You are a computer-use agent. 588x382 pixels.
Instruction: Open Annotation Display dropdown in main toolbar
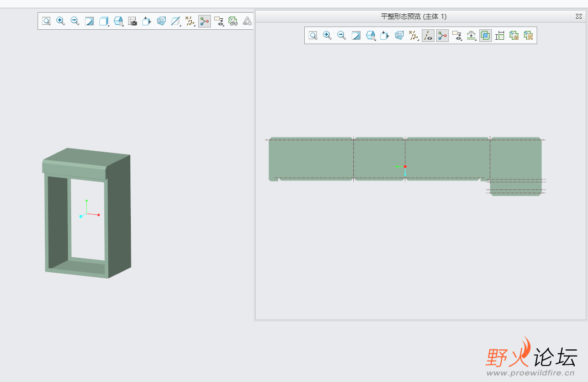219,21
